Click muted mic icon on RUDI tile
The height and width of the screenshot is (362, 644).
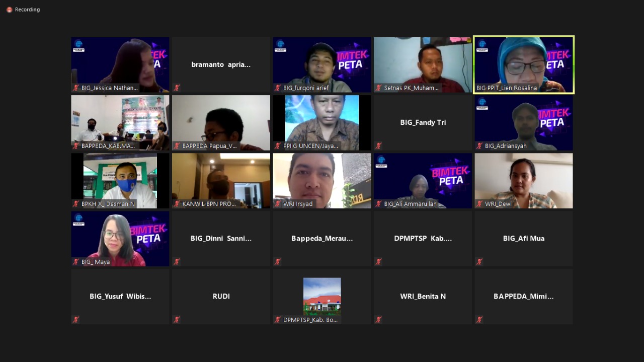[177, 320]
